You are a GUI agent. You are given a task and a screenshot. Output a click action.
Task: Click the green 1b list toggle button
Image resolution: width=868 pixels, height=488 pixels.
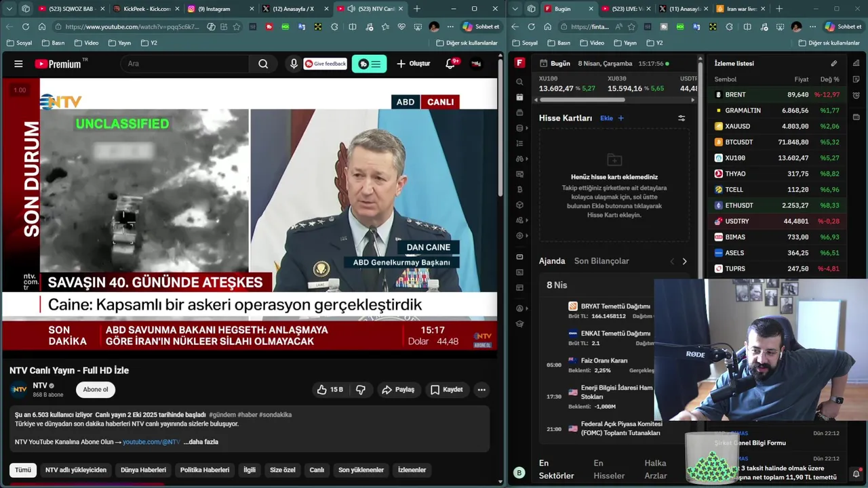(369, 64)
